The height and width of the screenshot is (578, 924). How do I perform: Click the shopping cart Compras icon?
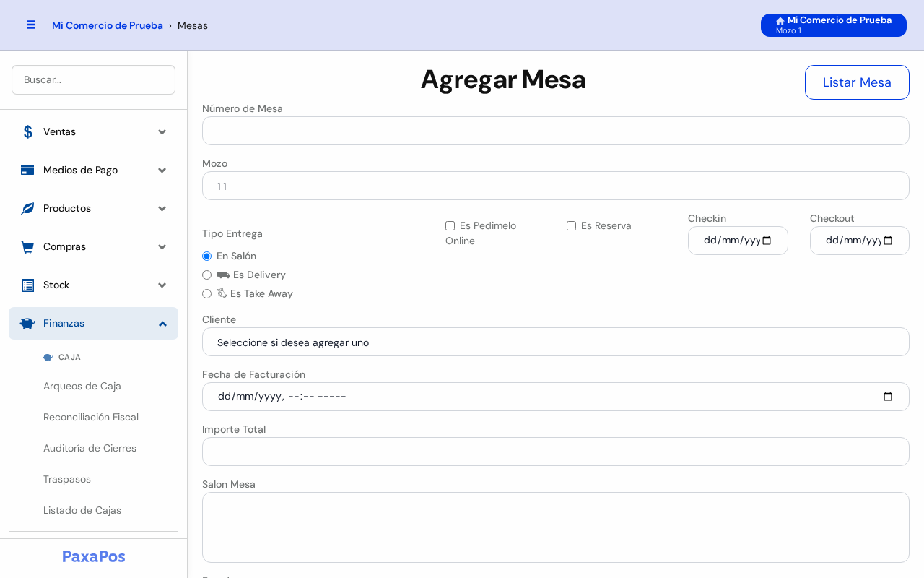tap(27, 246)
